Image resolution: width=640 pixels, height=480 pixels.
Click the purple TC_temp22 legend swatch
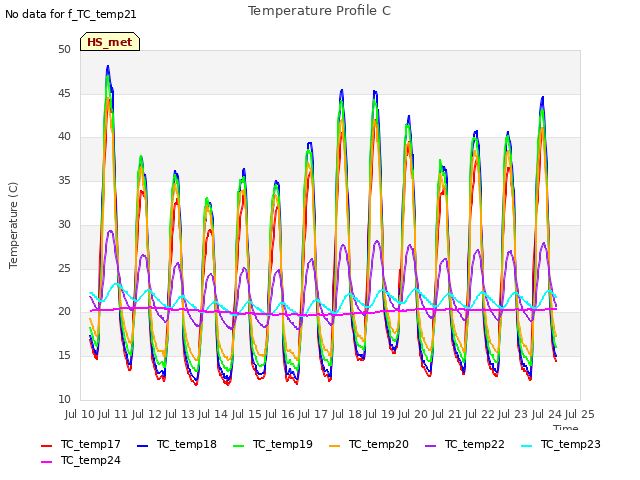click(431, 446)
